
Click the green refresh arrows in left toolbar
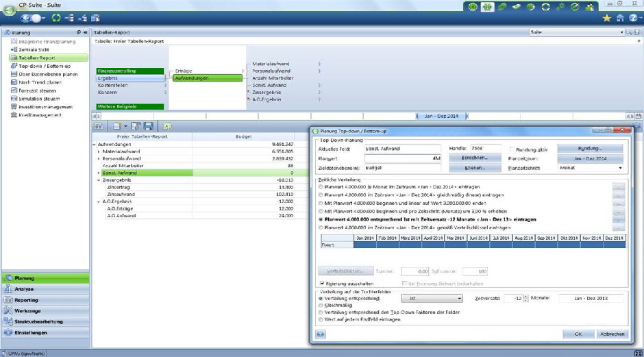tap(56, 18)
